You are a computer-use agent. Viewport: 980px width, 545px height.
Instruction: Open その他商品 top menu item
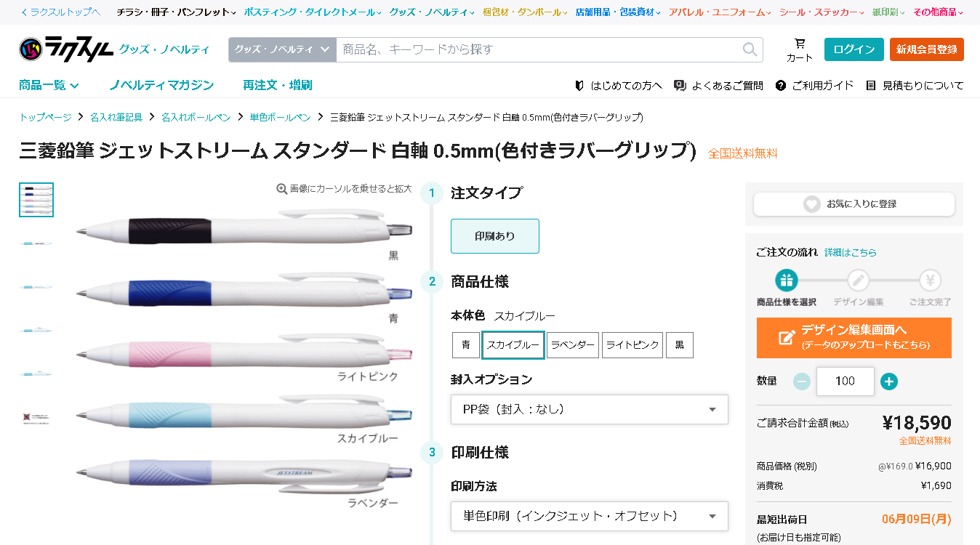[x=938, y=12]
